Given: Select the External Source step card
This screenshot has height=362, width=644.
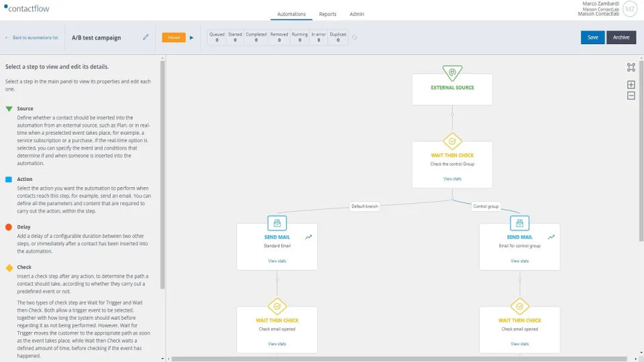Looking at the screenshot, I should pos(452,89).
